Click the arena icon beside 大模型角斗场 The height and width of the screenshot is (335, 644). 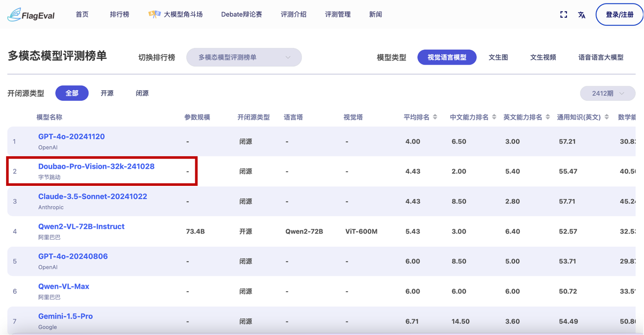(x=154, y=14)
